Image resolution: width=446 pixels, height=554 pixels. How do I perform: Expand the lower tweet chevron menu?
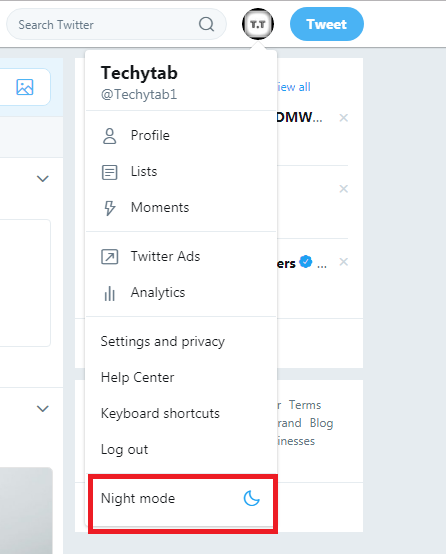43,408
